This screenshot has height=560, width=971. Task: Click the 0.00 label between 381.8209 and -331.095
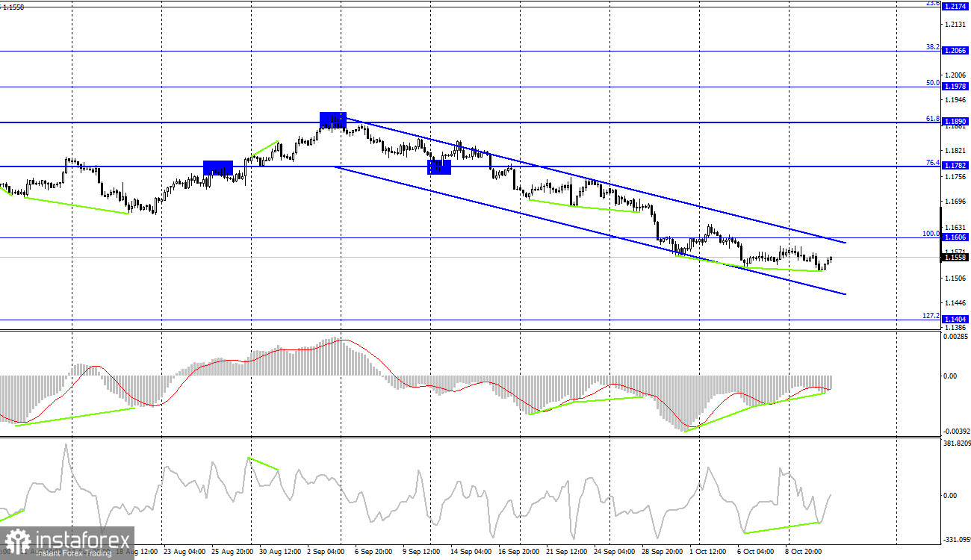click(x=952, y=496)
